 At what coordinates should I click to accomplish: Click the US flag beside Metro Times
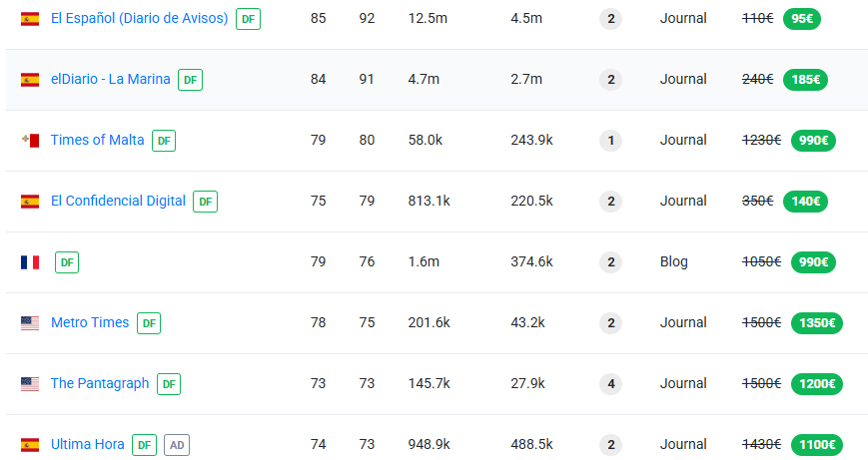[30, 323]
